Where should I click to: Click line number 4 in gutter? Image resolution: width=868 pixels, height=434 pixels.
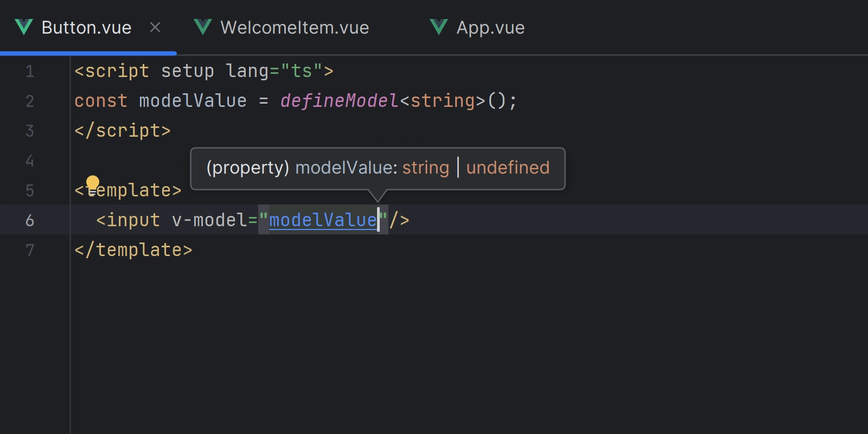tap(30, 161)
